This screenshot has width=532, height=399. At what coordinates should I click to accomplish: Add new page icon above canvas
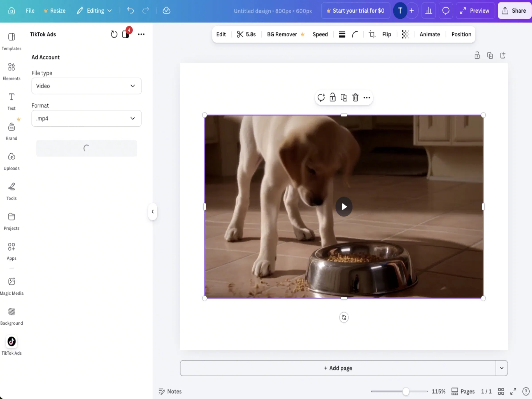tap(503, 55)
